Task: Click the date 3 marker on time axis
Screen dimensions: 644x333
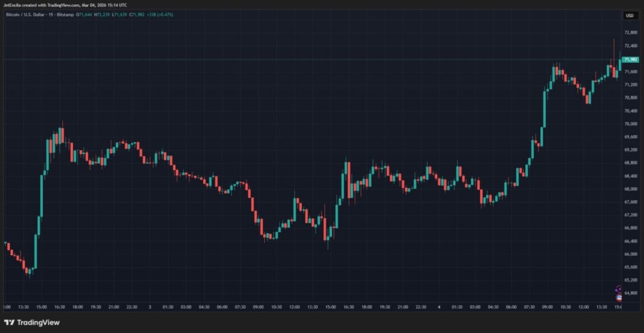Action: tap(150, 307)
